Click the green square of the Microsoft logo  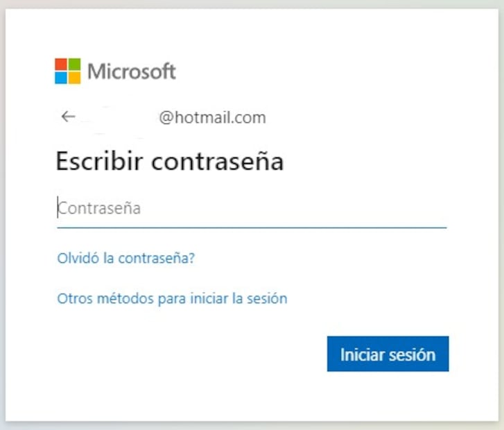tap(75, 64)
